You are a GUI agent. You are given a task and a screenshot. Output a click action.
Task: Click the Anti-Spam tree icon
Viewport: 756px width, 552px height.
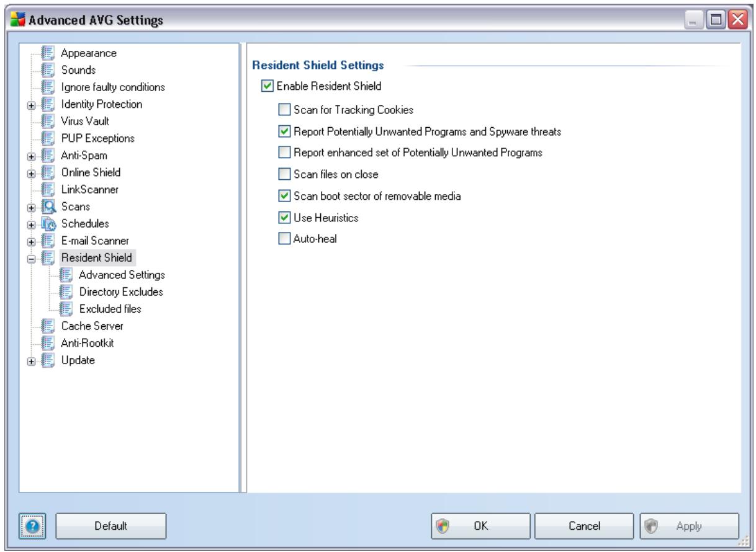tap(49, 155)
